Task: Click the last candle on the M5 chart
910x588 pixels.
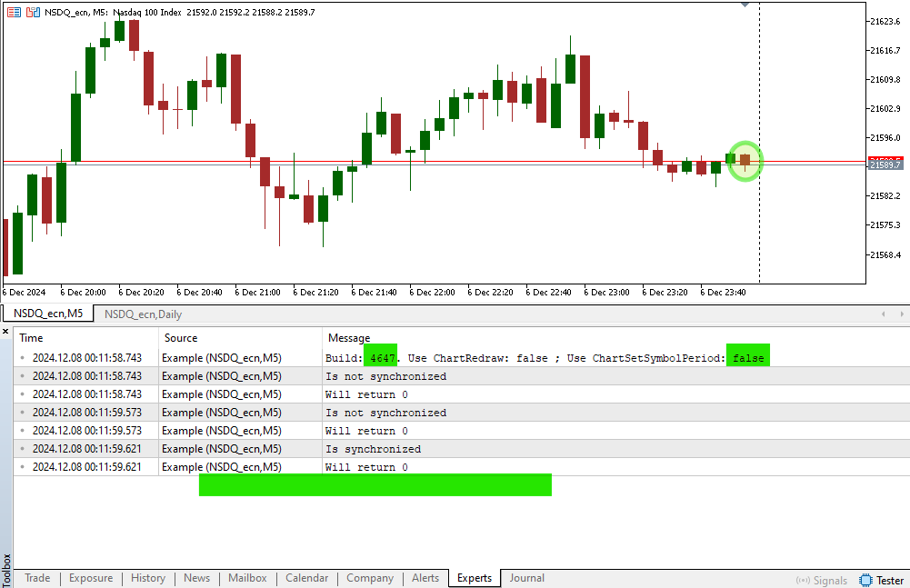Action: [x=745, y=160]
